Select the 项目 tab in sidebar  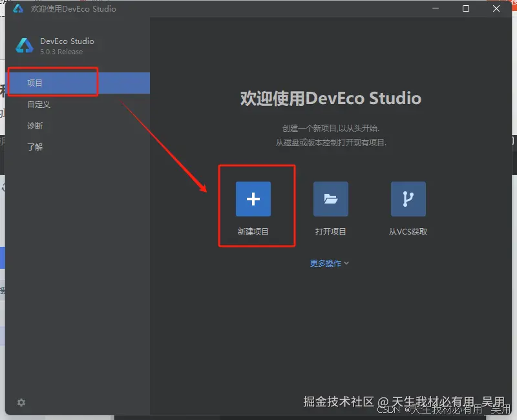point(79,83)
